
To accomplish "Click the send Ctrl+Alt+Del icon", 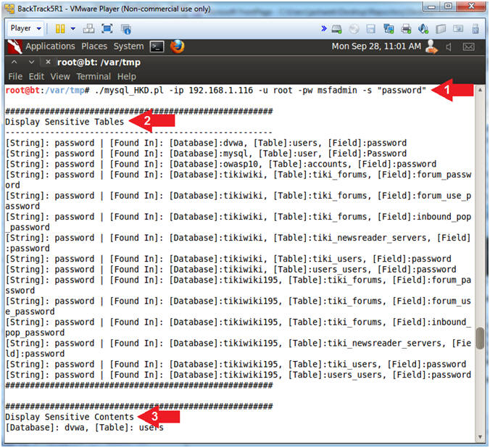I will (88, 29).
